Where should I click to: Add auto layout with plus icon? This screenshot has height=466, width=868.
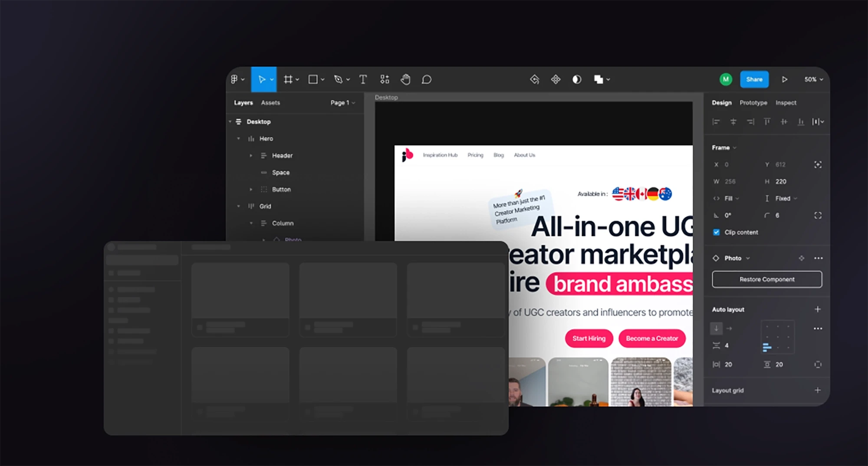pyautogui.click(x=818, y=309)
